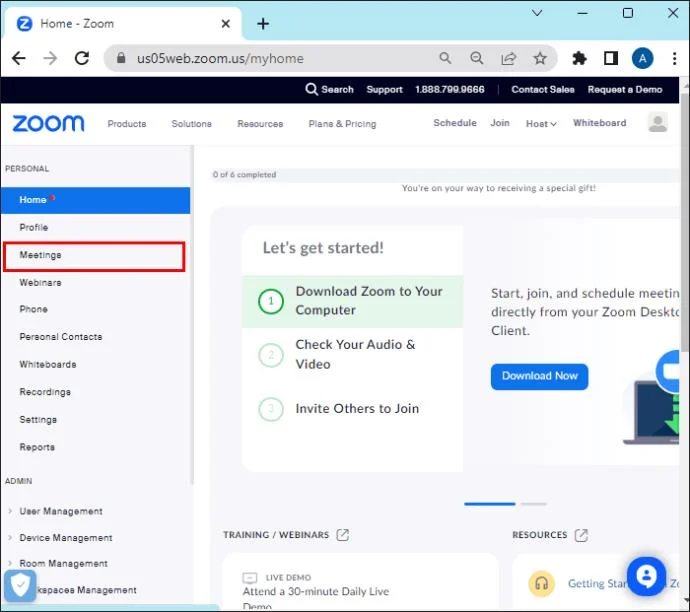Click the first blue carousel page indicator
The image size is (690, 612).
(489, 504)
